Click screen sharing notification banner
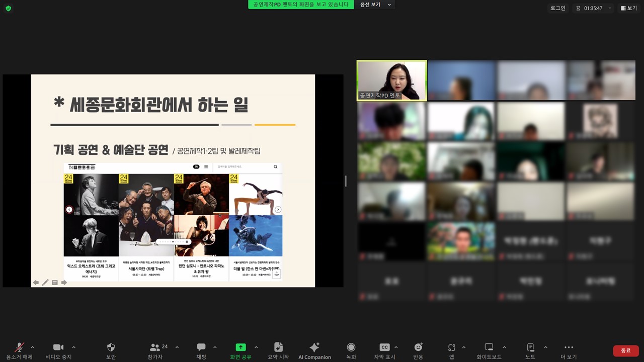 [x=301, y=5]
